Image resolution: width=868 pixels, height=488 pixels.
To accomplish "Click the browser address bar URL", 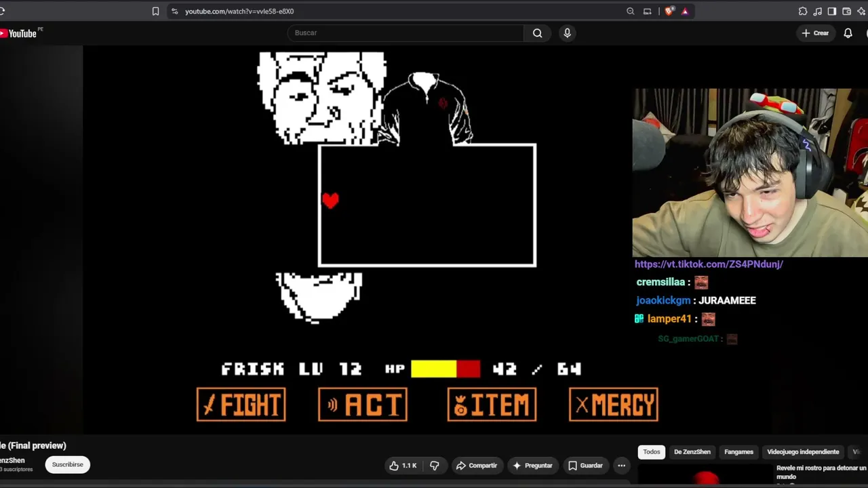I will (x=239, y=12).
